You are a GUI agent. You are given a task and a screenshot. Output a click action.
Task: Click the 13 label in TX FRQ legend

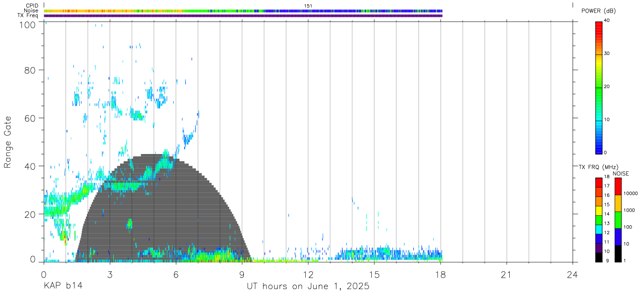607,224
